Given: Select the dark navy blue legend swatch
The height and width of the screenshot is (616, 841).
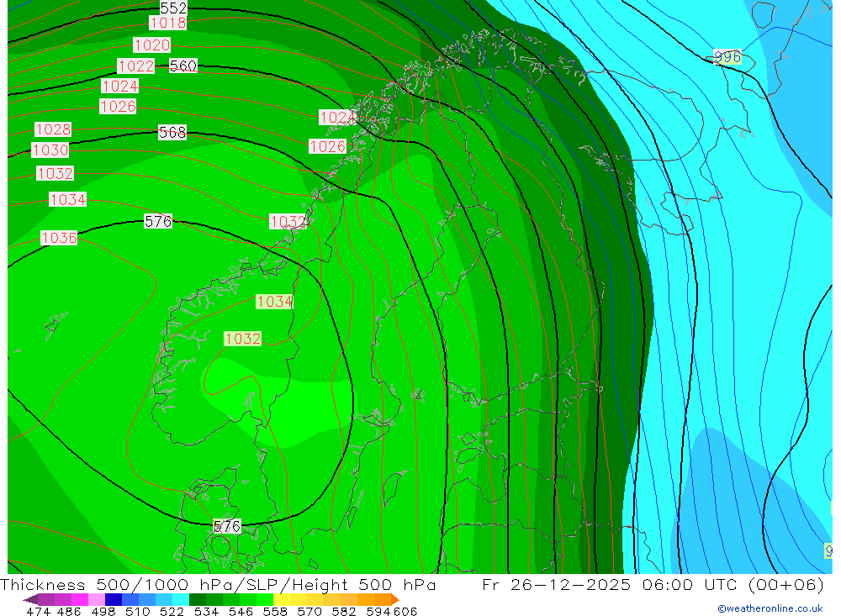Looking at the screenshot, I should (x=114, y=599).
